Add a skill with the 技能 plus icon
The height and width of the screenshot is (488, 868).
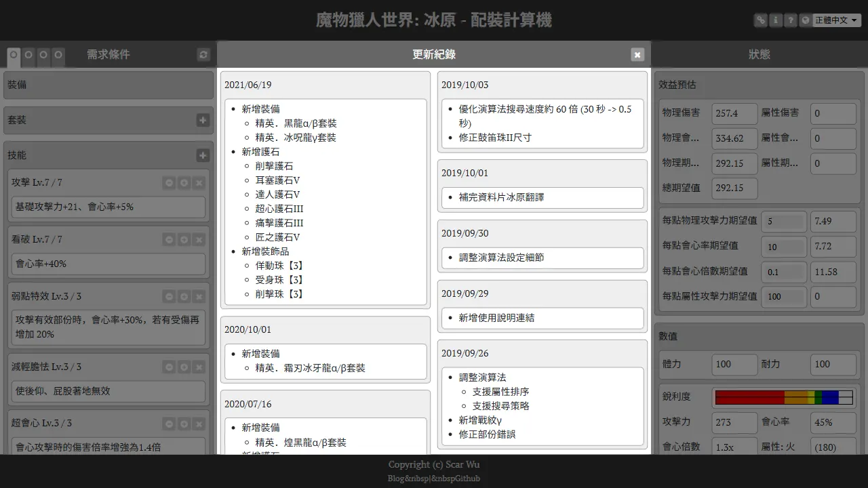point(203,155)
